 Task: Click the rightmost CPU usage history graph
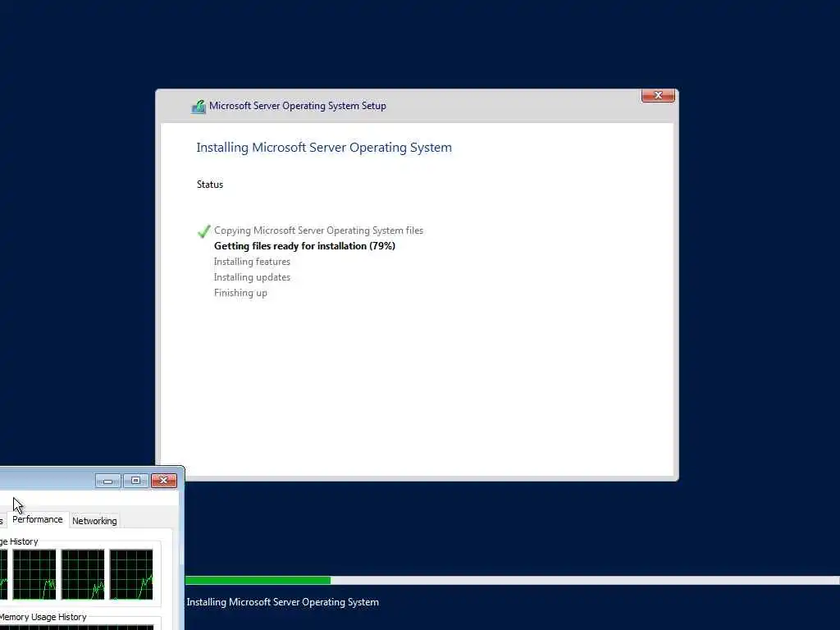tap(131, 574)
